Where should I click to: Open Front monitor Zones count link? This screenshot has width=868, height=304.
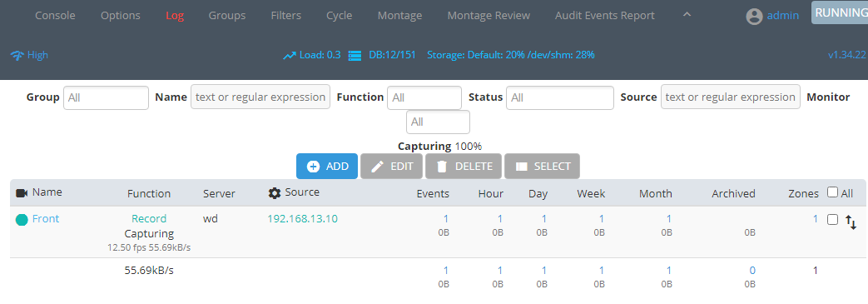tap(815, 219)
